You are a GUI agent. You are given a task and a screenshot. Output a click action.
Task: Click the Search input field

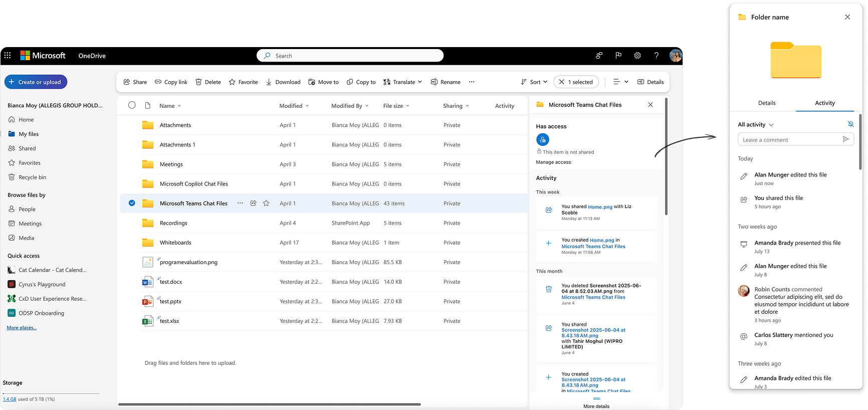click(x=350, y=56)
